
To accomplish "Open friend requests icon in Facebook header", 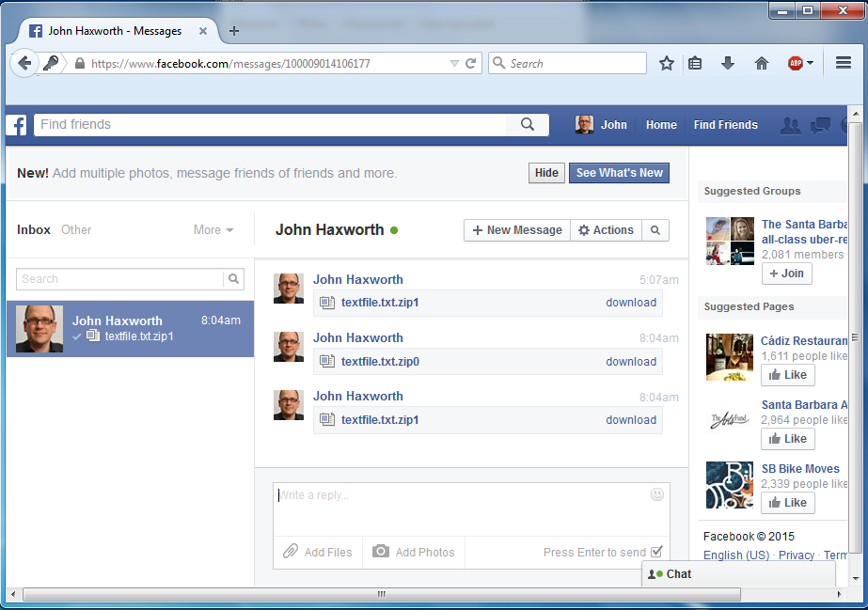I will coord(791,125).
